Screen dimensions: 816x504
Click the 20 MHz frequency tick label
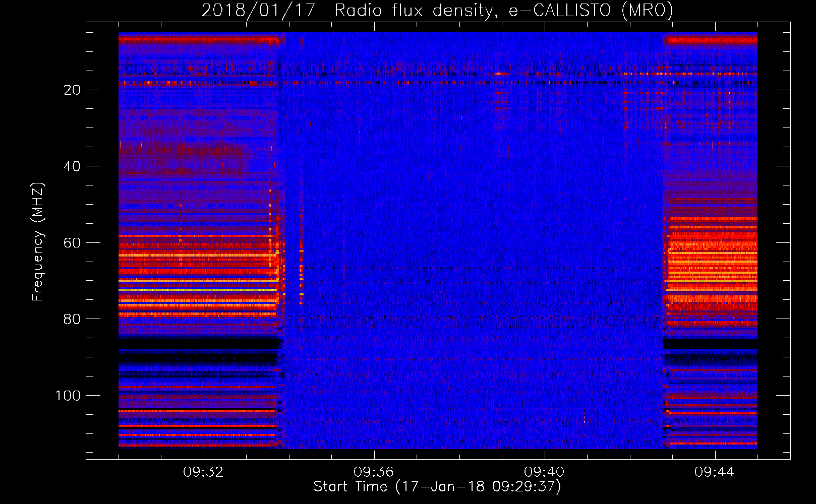point(73,90)
